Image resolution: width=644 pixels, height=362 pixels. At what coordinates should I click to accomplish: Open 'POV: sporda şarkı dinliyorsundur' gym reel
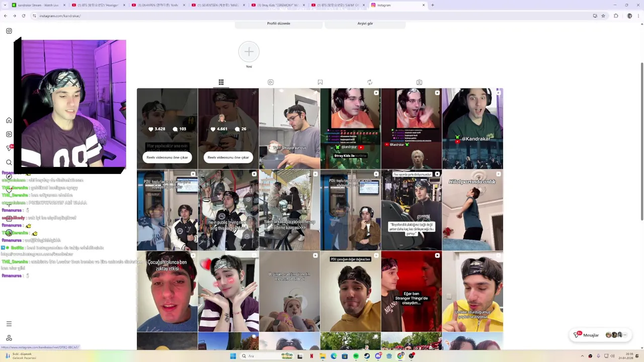[412, 210]
